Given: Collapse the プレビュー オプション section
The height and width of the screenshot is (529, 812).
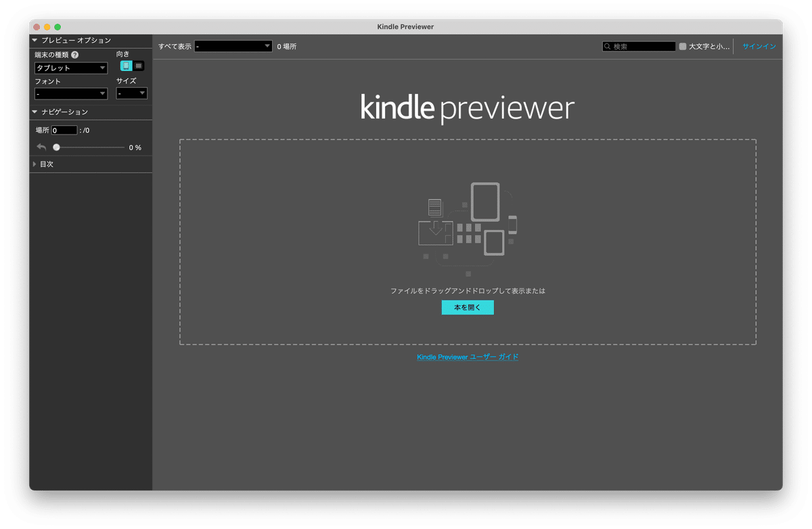Looking at the screenshot, I should pyautogui.click(x=35, y=41).
